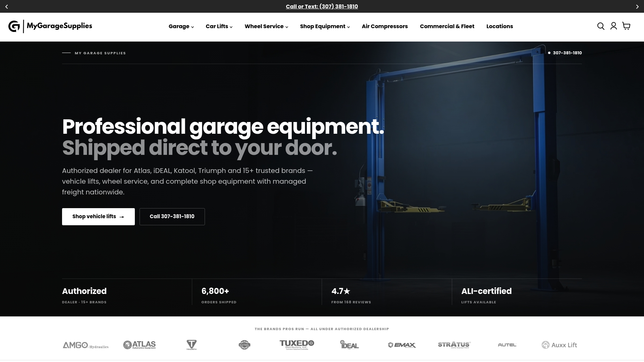The image size is (644, 362).
Task: Click the Autel brand logo
Action: 507,345
